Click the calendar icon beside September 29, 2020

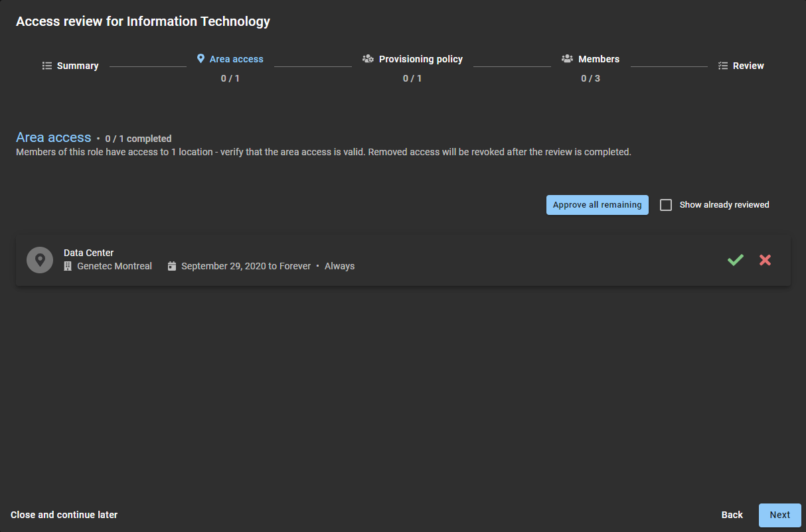172,266
